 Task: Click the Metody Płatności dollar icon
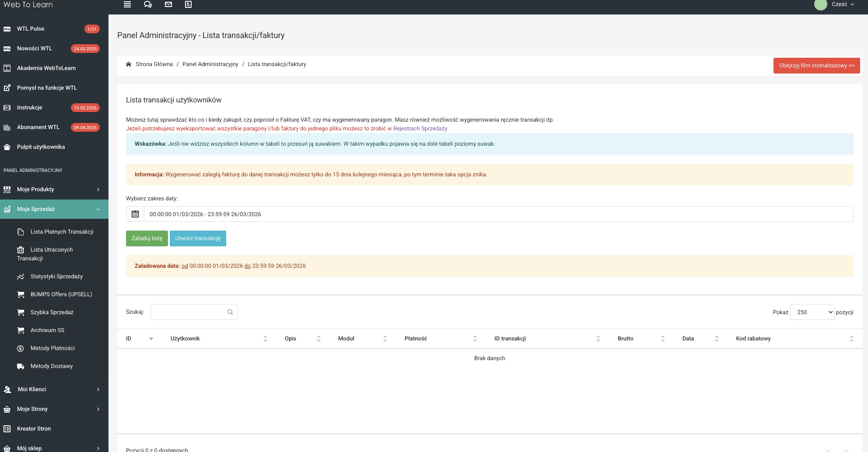pos(21,348)
